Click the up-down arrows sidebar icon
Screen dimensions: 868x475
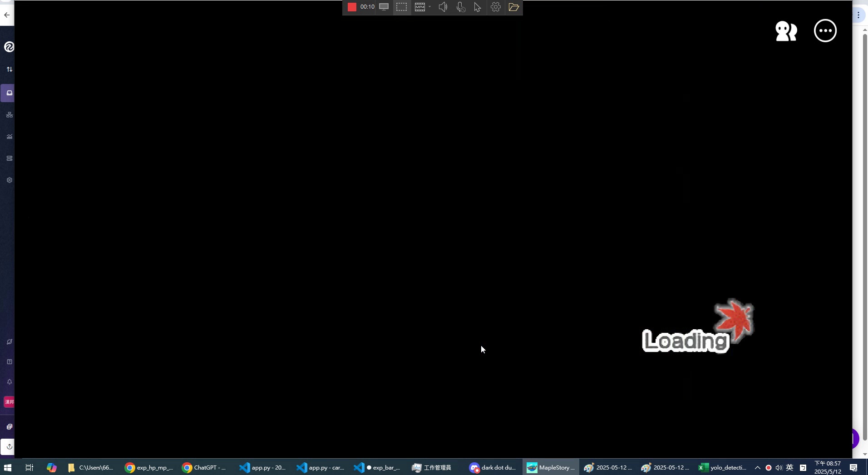tap(9, 69)
